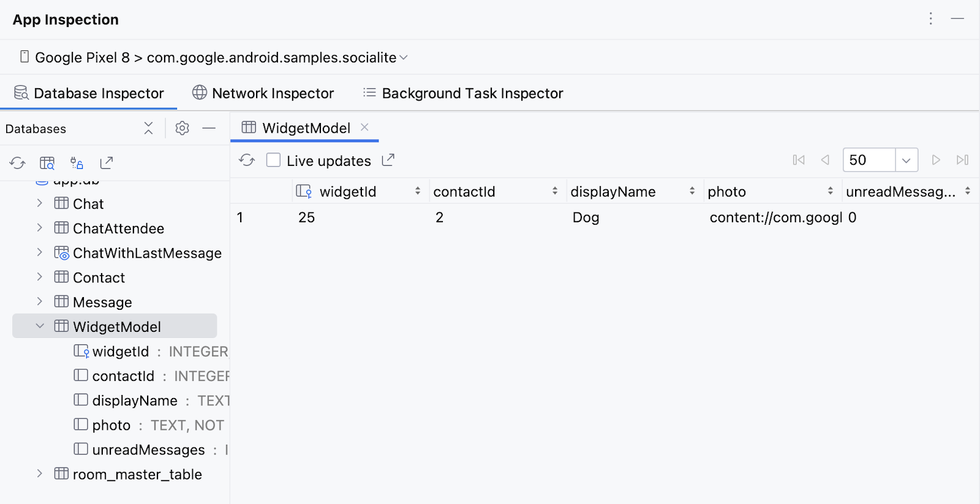Open App Inspection options menu
Image resolution: width=980 pixels, height=504 pixels.
[930, 19]
